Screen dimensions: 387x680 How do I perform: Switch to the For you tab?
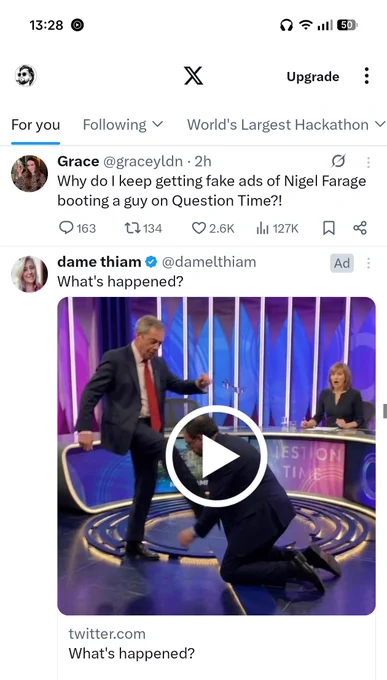[x=36, y=124]
